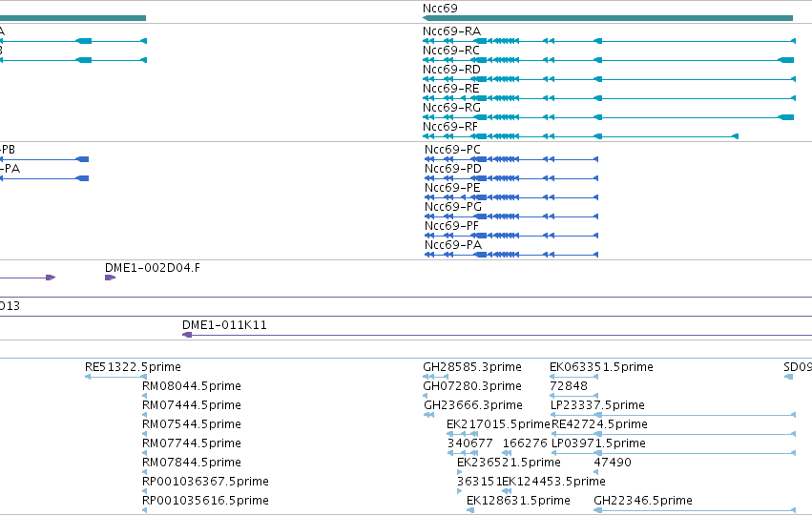Image resolution: width=812 pixels, height=515 pixels.
Task: Select EST RM07844.5prime
Action: coord(192,463)
